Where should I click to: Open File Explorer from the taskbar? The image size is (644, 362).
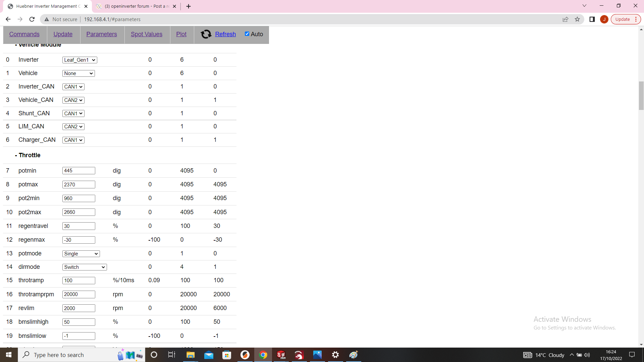coord(191,355)
